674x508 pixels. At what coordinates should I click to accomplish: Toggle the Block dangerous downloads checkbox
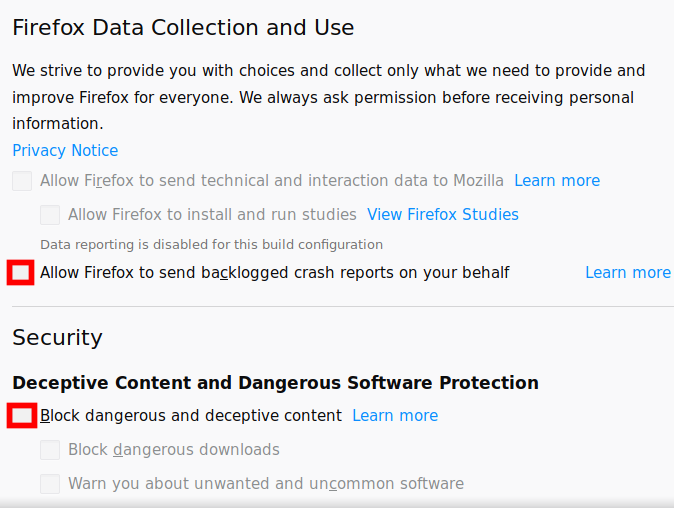[x=50, y=450]
